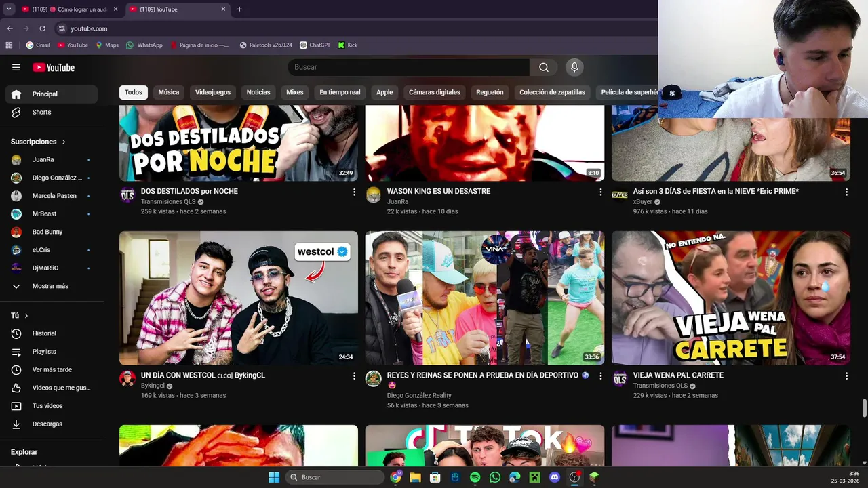Viewport: 868px width, 488px height.
Task: Select the Mixes filter chip
Action: pos(295,92)
